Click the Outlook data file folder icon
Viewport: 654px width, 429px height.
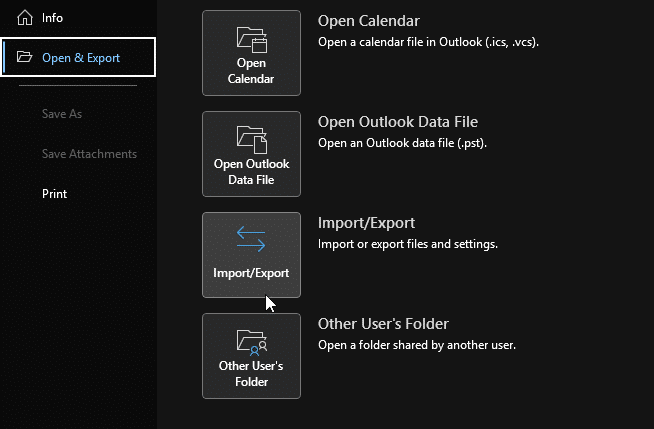(x=251, y=139)
